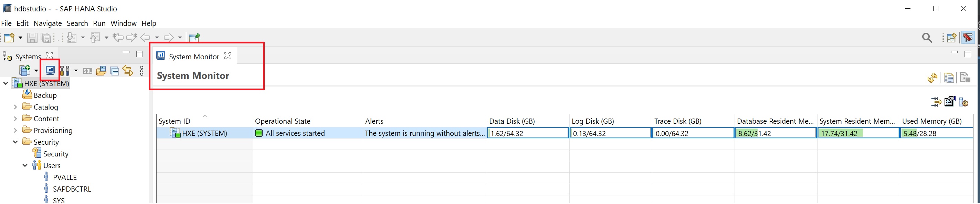
Task: Click the SQL console icon
Action: click(87, 71)
